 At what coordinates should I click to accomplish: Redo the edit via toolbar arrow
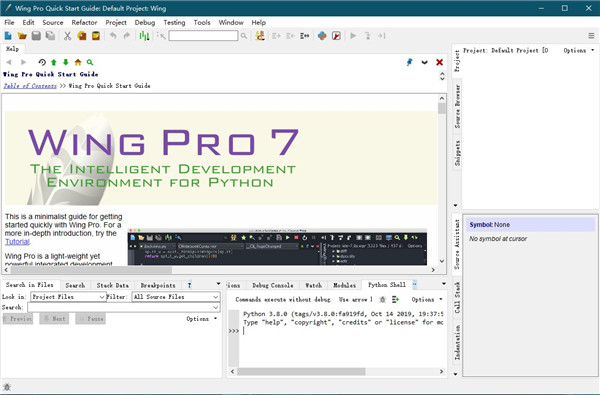127,36
